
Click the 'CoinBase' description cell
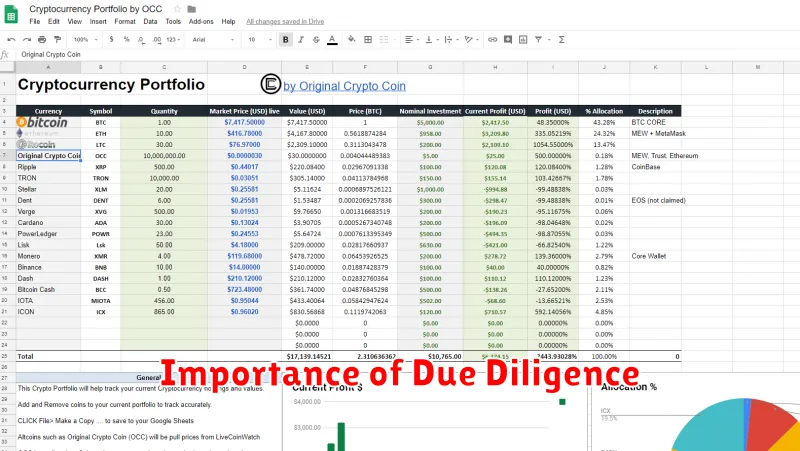[656, 167]
